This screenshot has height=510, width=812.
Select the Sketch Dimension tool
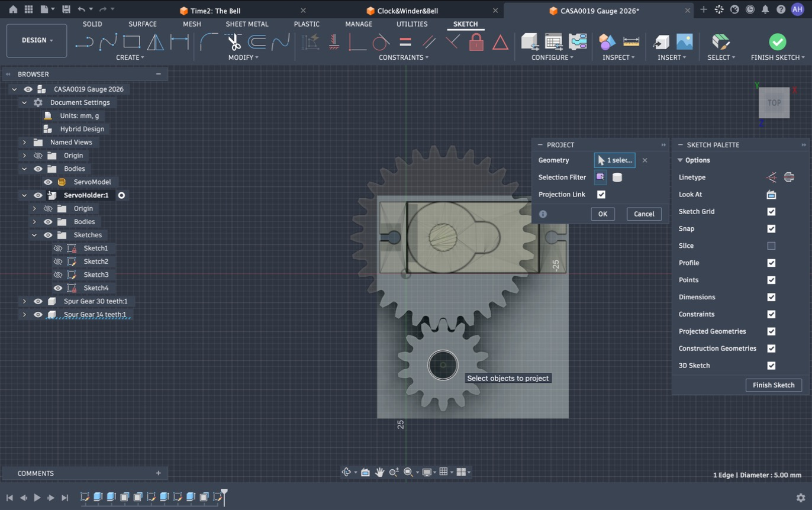179,42
